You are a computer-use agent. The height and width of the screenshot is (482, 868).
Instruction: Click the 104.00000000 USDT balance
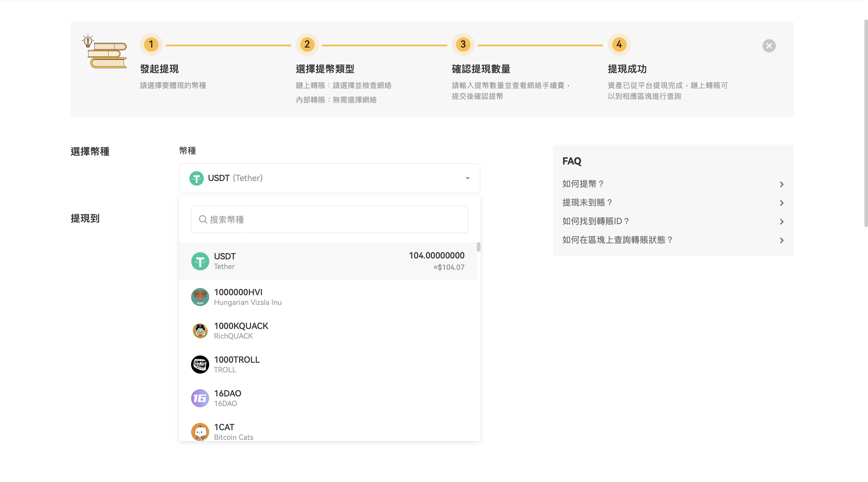(x=436, y=255)
